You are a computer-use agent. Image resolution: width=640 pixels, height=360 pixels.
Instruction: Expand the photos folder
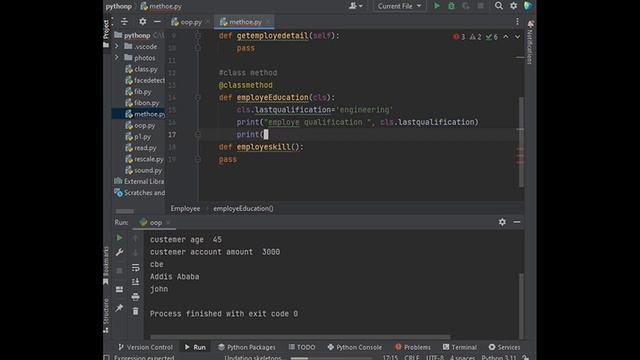[117, 58]
